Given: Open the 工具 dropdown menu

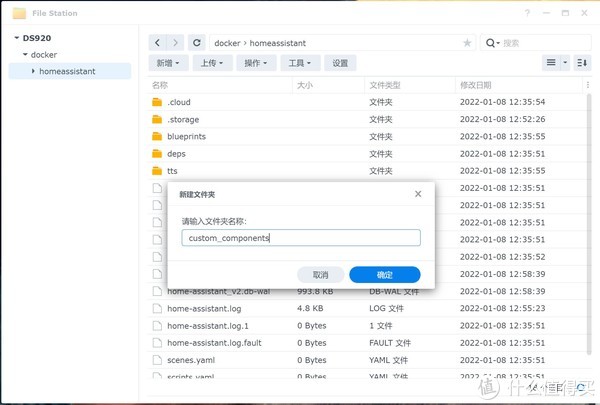Looking at the screenshot, I should [x=300, y=63].
